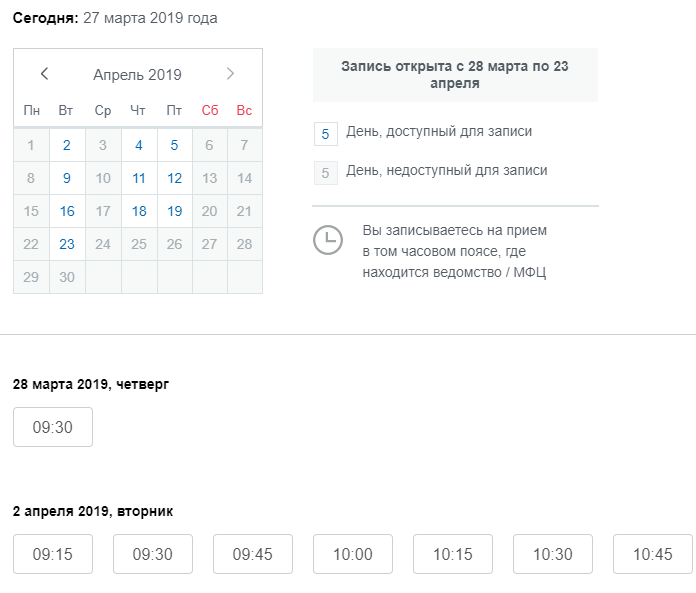Click 'День, доступный для записи' legend text
The image size is (696, 593).
(439, 131)
